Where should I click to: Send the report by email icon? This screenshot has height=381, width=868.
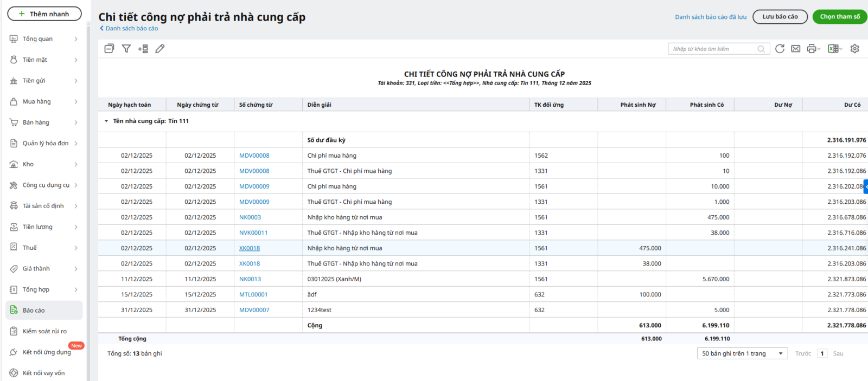(795, 49)
